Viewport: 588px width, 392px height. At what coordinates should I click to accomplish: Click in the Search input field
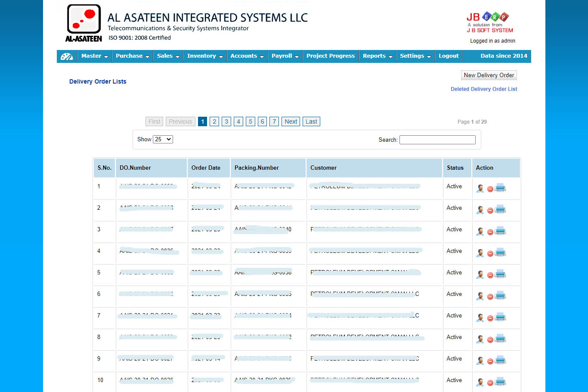click(437, 140)
